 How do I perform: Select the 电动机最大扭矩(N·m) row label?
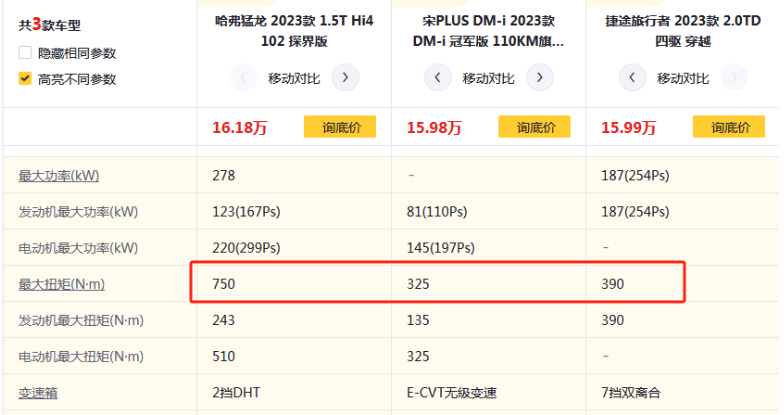click(81, 356)
